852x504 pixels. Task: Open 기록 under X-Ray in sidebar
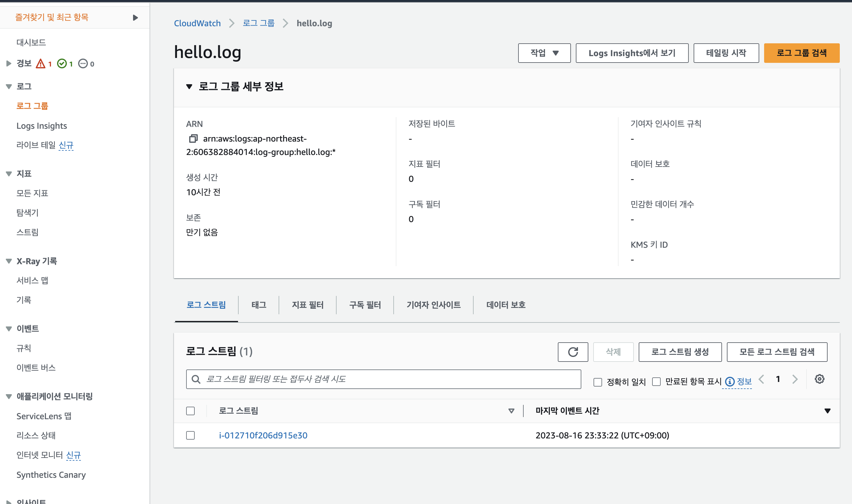tap(24, 300)
